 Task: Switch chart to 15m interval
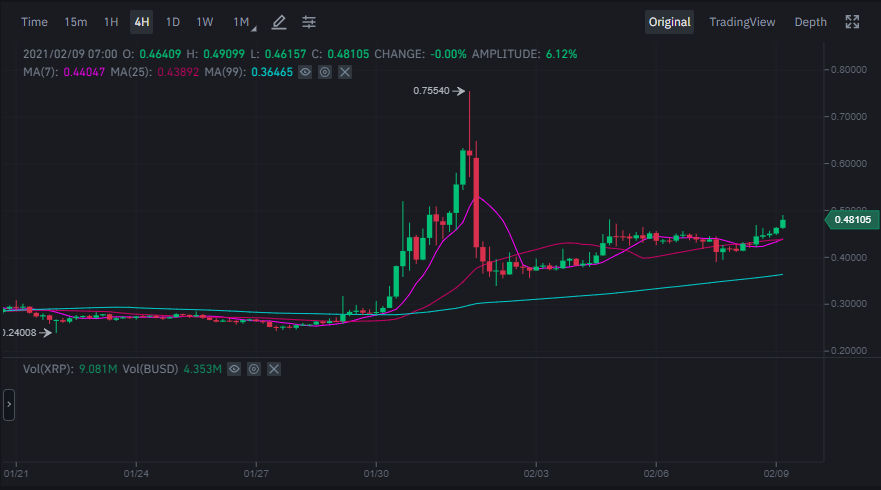click(x=75, y=22)
